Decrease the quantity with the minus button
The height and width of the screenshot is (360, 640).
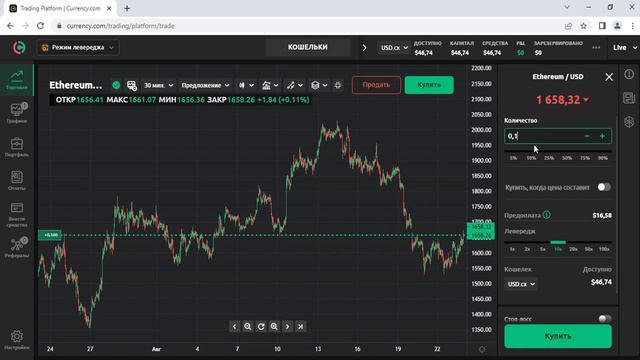pos(587,136)
